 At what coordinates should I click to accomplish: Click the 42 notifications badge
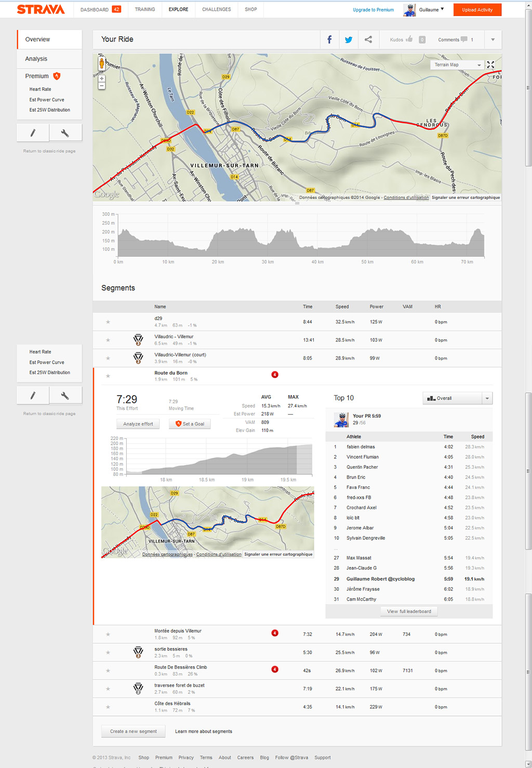pyautogui.click(x=116, y=9)
